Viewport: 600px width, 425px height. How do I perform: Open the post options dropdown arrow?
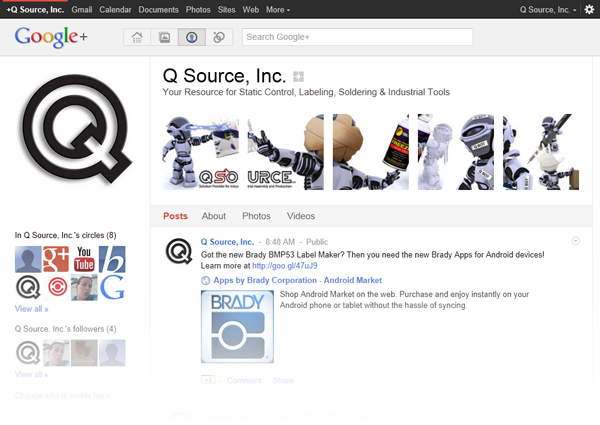point(575,241)
